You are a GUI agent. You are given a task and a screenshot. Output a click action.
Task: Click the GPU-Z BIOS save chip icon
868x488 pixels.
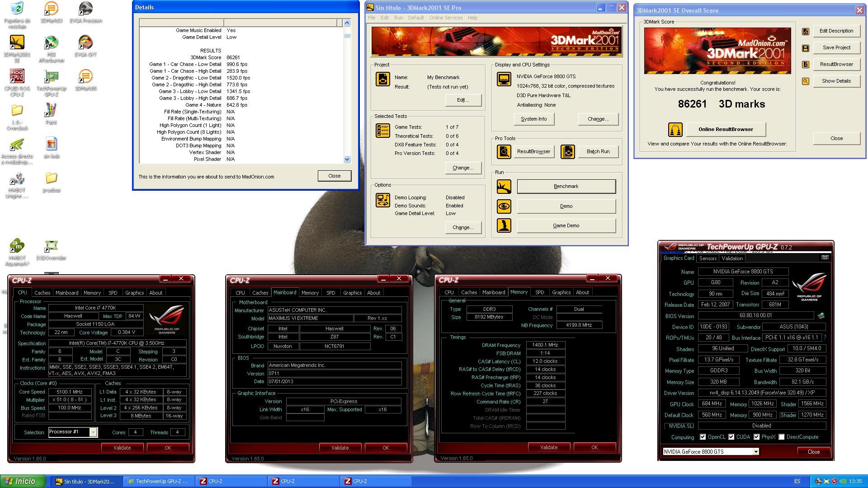click(x=821, y=316)
